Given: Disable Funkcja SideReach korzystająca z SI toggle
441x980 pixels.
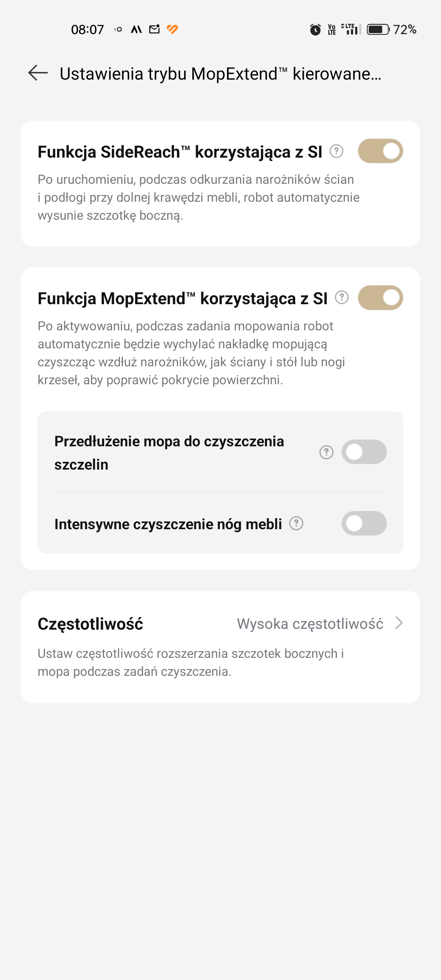Looking at the screenshot, I should point(381,151).
